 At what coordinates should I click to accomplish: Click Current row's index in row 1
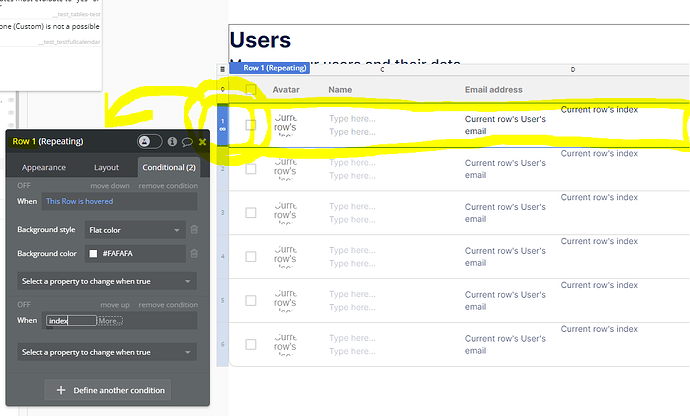599,110
